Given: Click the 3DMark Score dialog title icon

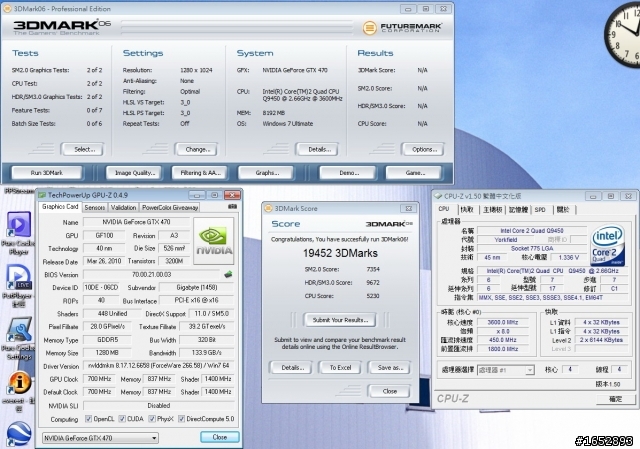Looking at the screenshot, I should [x=269, y=208].
